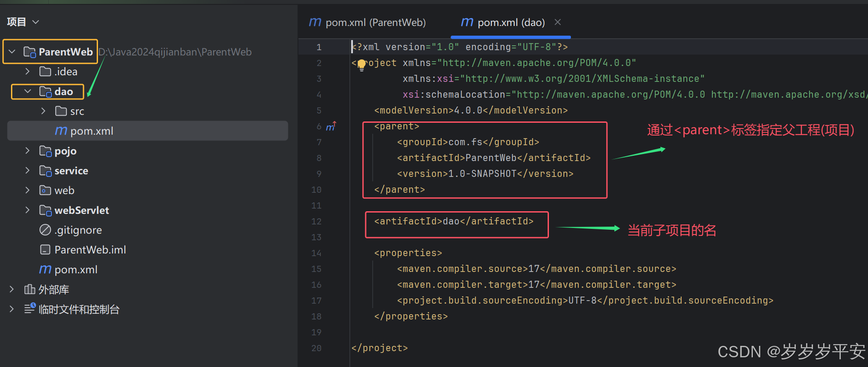Expand the pojo module
Screen dimensions: 868x367
coord(28,151)
